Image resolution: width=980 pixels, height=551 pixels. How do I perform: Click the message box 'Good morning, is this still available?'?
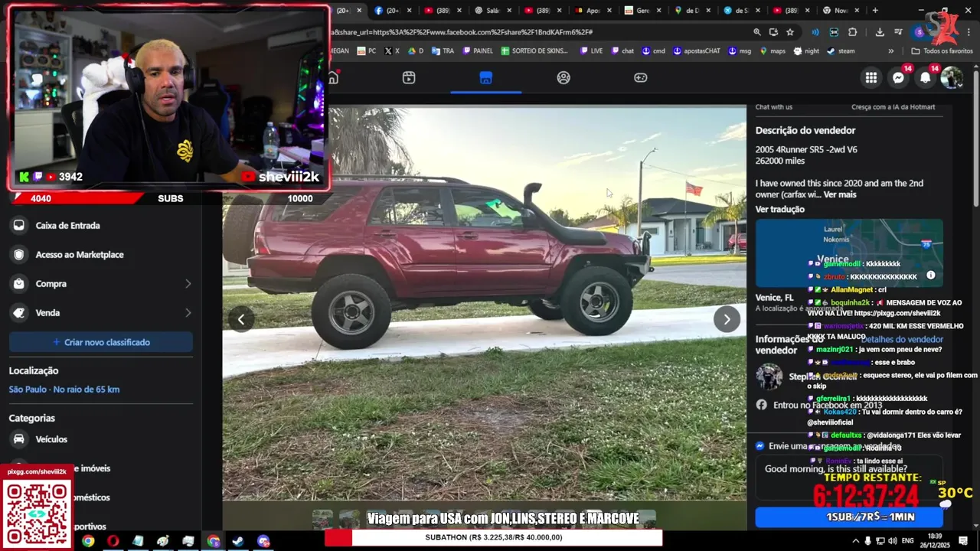point(849,477)
